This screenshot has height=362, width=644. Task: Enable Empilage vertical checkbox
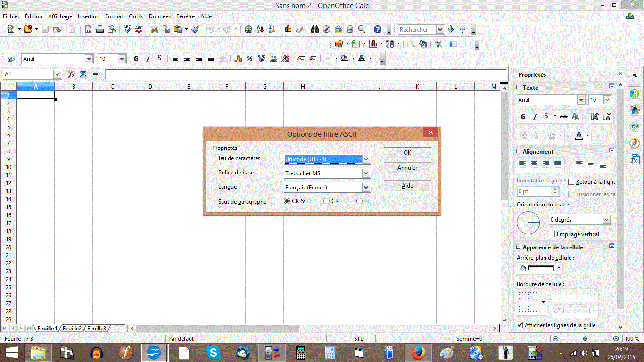coord(552,234)
